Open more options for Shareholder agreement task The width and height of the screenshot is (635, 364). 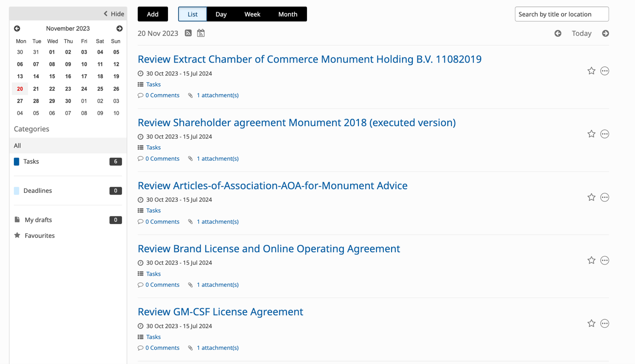tap(605, 134)
